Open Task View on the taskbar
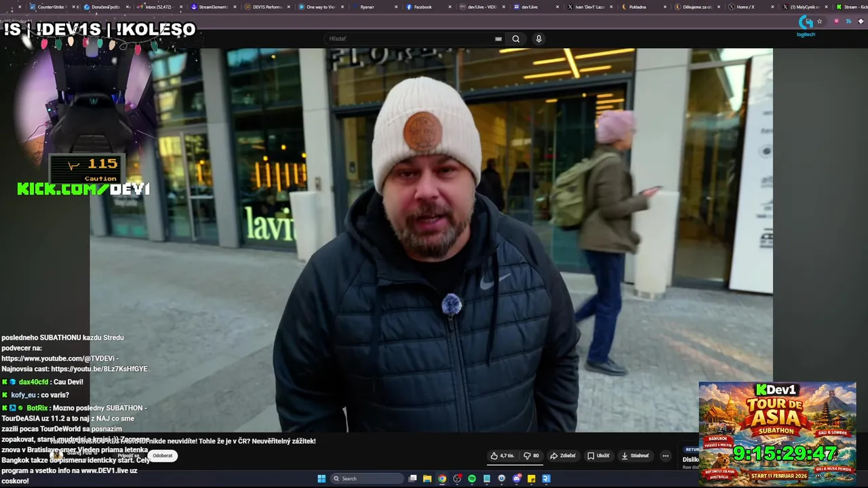Screen dimensions: 868x488 [x=412, y=479]
